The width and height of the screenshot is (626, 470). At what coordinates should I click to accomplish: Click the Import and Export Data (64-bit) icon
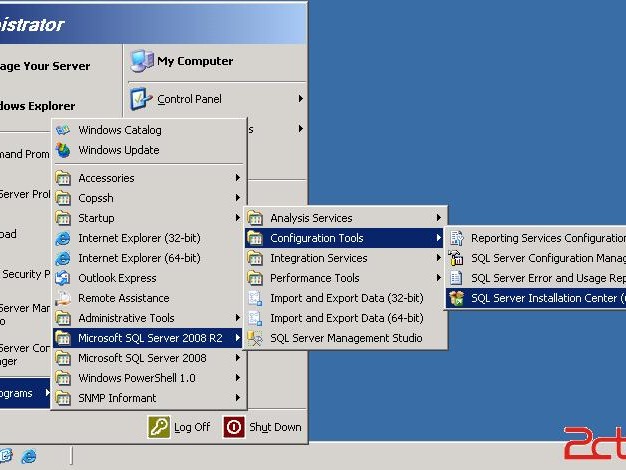(255, 318)
